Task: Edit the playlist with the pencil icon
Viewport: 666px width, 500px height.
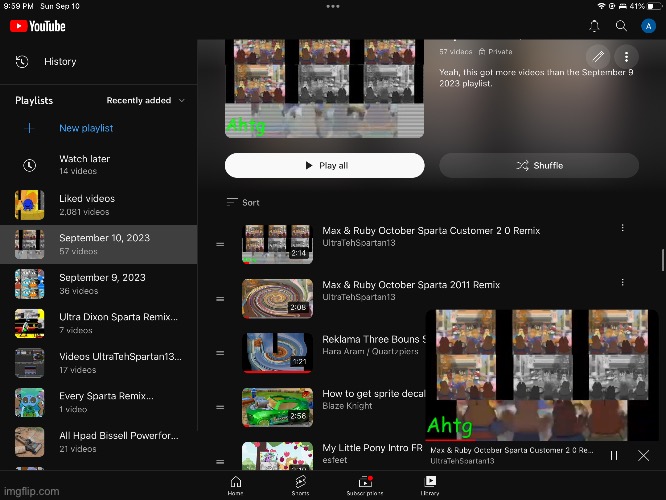Action: [598, 56]
